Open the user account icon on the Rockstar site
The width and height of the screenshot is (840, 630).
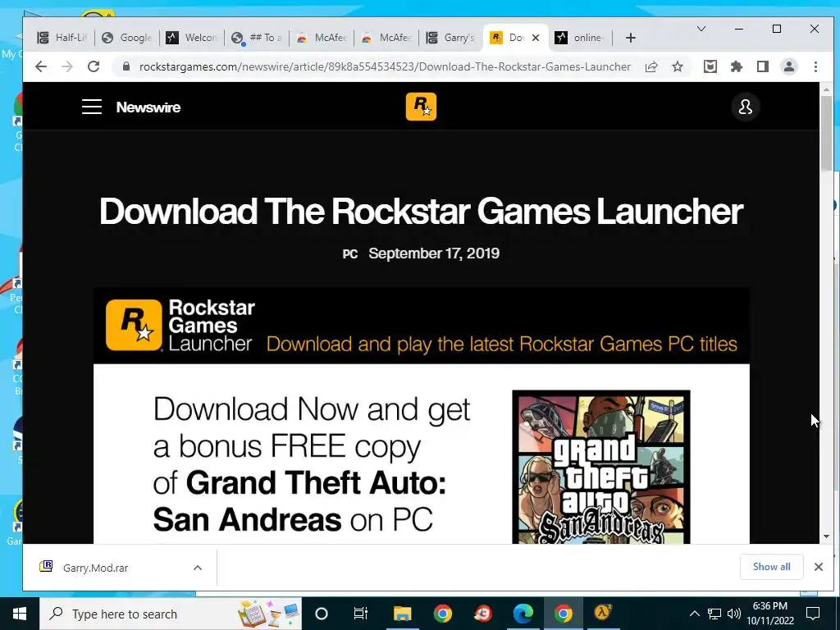coord(745,107)
